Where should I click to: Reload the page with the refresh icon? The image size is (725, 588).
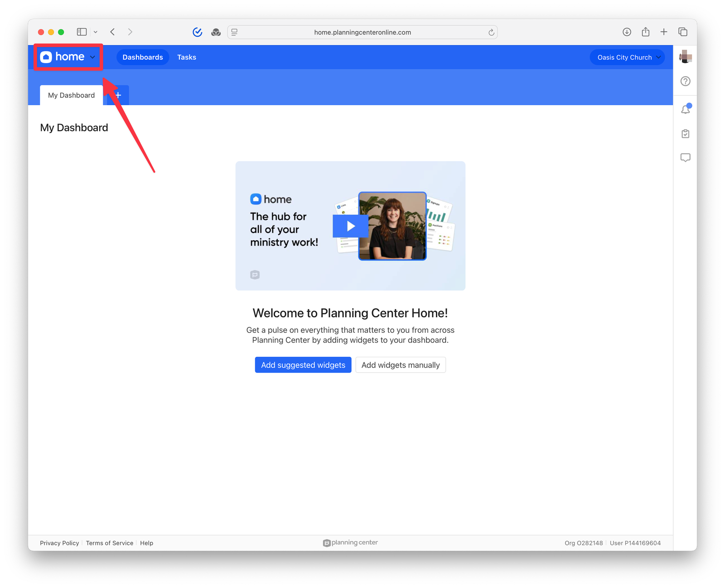pos(491,32)
